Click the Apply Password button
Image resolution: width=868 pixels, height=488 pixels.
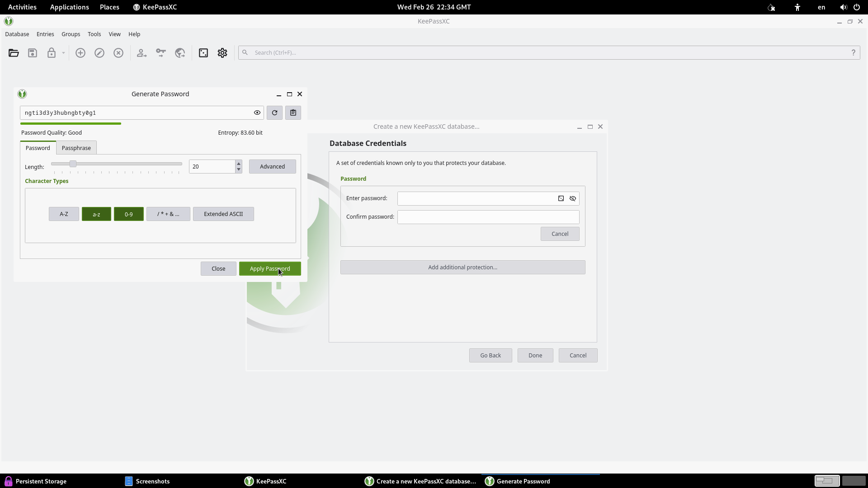point(270,268)
